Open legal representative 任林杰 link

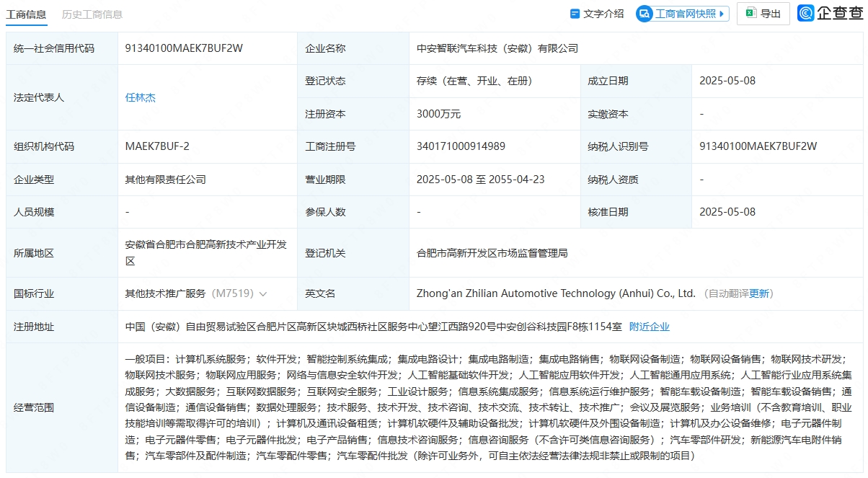(141, 97)
